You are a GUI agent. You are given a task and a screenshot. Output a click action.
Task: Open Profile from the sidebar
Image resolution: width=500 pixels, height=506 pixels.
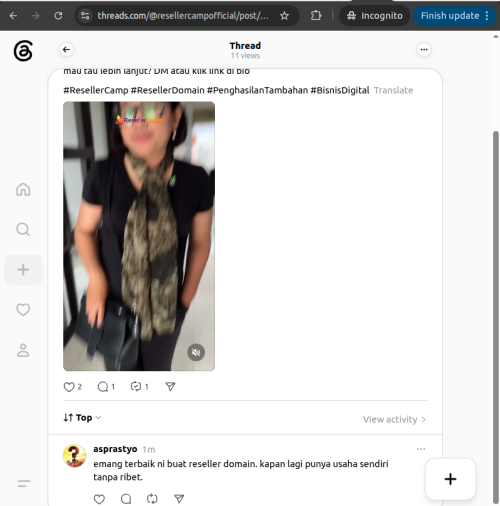[x=23, y=350]
